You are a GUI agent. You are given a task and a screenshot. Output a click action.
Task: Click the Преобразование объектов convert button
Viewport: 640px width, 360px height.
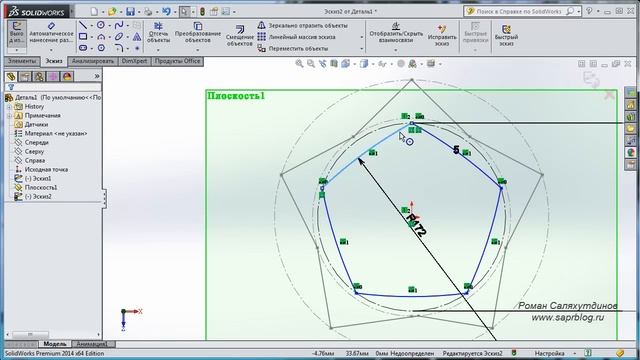click(x=198, y=33)
